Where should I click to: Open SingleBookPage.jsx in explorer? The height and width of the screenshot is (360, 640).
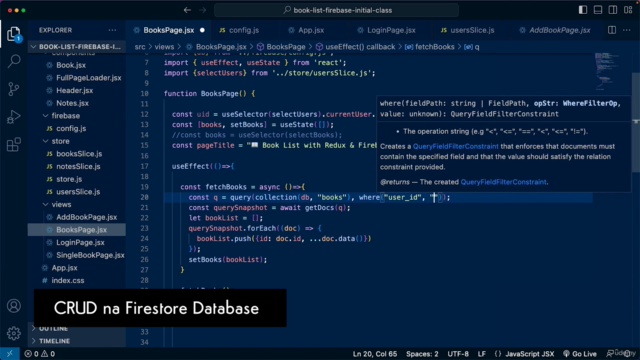90,255
